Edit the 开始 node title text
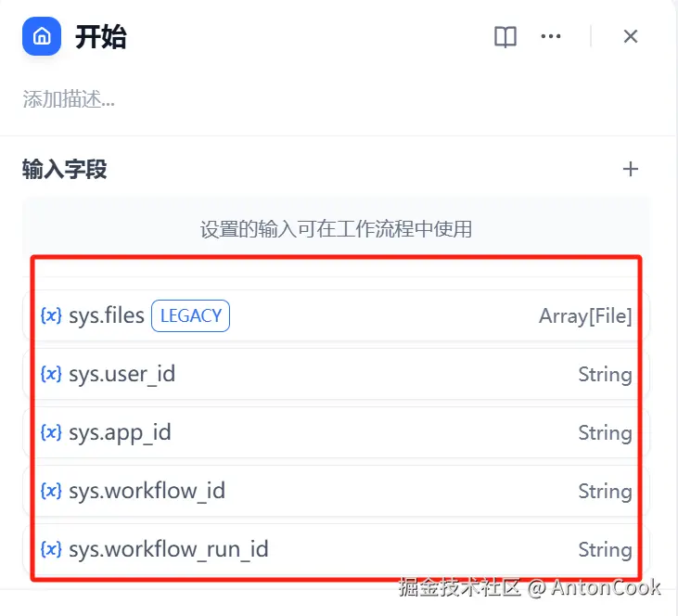Screen dimensions: 678x616 (101, 37)
